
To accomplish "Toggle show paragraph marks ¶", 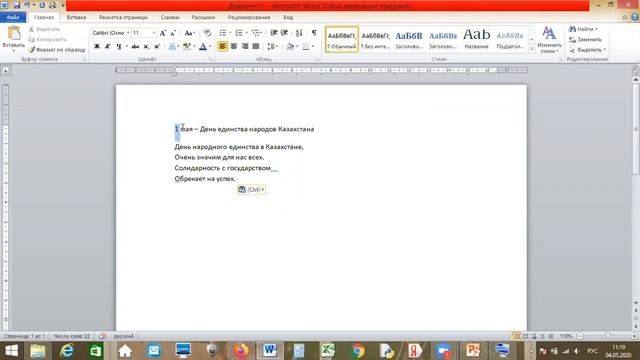I will pos(314,33).
